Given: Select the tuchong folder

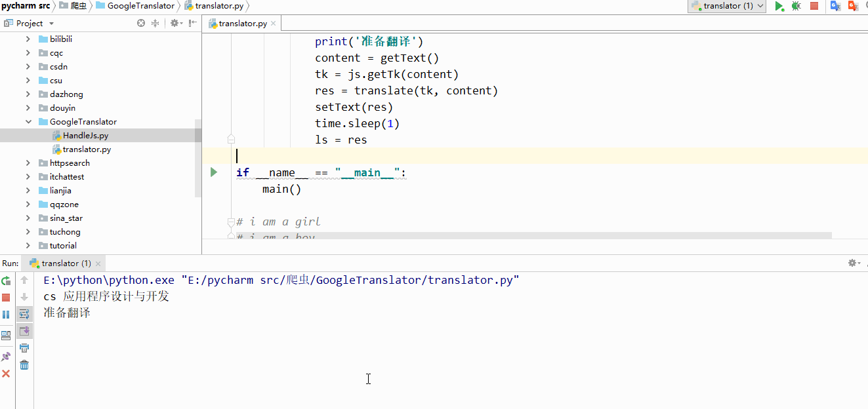Looking at the screenshot, I should pos(65,232).
